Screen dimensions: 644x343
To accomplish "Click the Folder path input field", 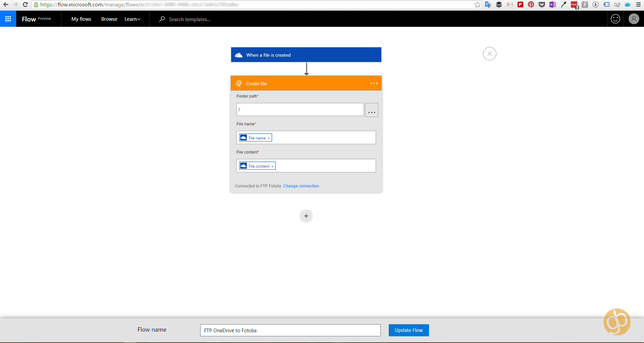I will (300, 110).
